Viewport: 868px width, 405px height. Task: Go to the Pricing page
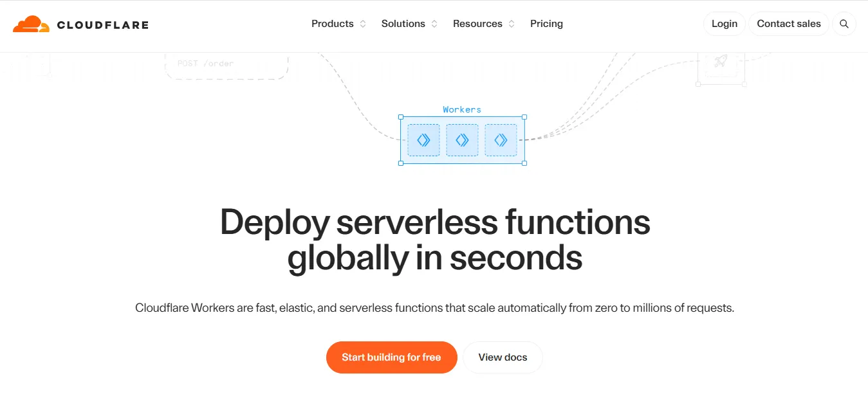pos(546,24)
